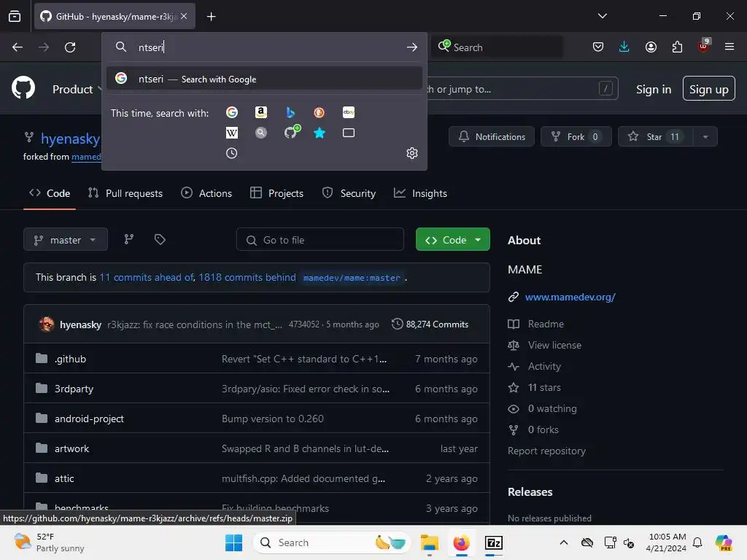This screenshot has width=747, height=560.
Task: Open the android-project folder
Action: tap(89, 419)
